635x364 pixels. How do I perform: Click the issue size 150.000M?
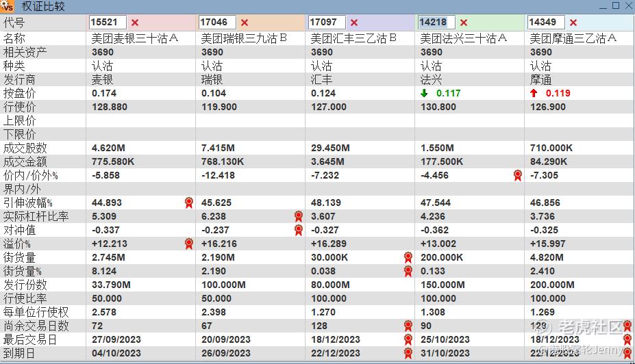pos(443,285)
